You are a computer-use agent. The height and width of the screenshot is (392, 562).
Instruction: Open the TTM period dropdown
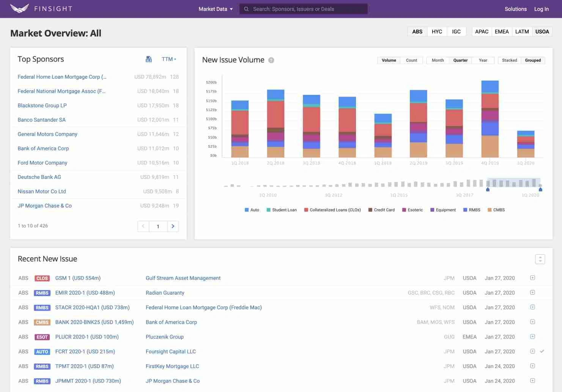[x=169, y=59]
